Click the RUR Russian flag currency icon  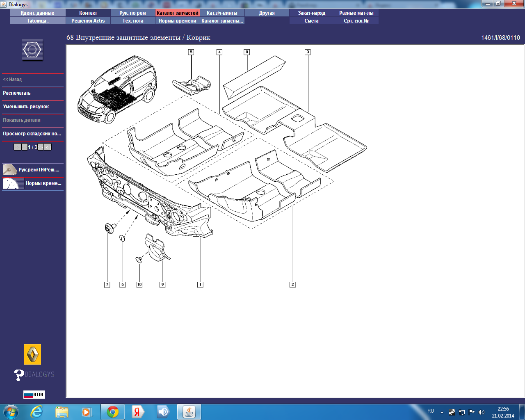(34, 395)
